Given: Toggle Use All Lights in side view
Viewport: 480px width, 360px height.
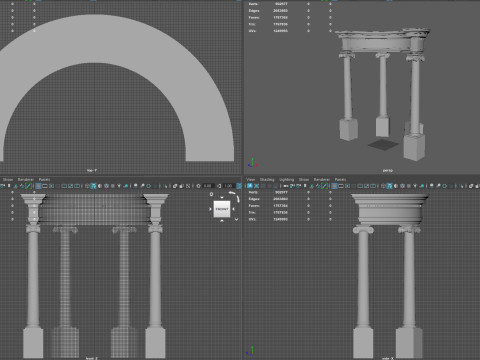Looking at the screenshot, I should click(x=415, y=186).
